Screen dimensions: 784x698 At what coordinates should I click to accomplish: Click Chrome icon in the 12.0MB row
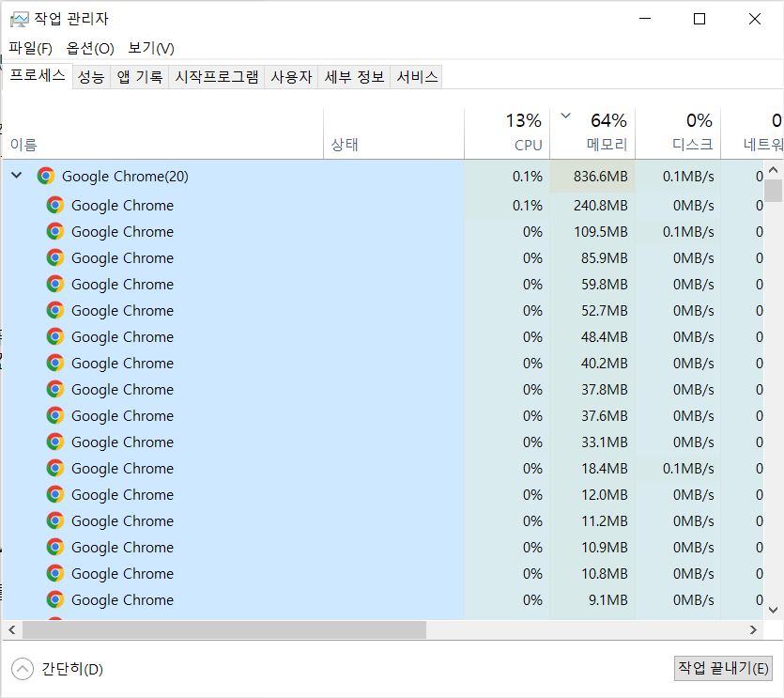[x=55, y=494]
